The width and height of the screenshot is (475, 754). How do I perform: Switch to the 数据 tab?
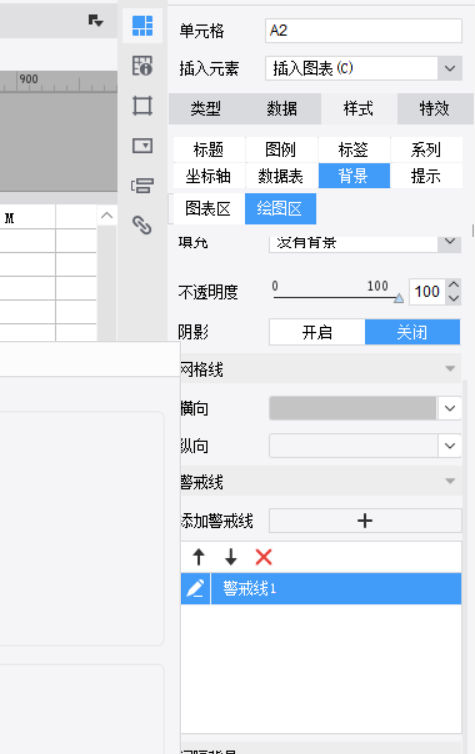pyautogui.click(x=282, y=109)
